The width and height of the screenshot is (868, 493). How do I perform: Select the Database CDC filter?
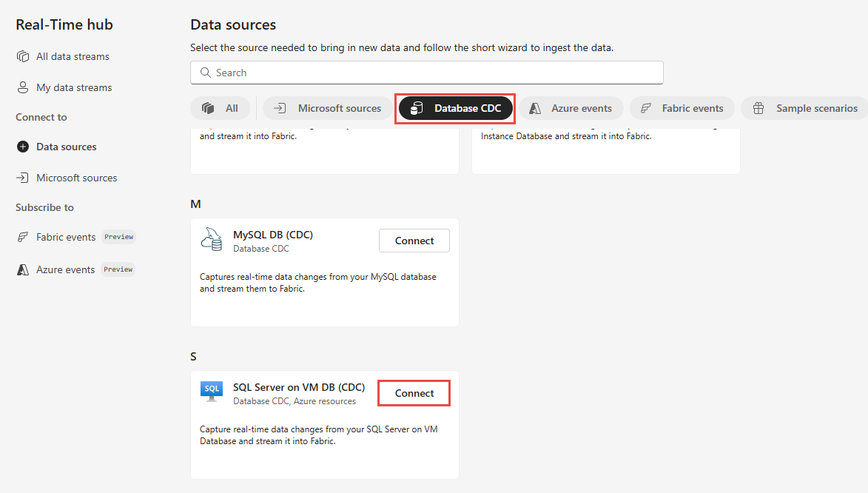point(455,109)
